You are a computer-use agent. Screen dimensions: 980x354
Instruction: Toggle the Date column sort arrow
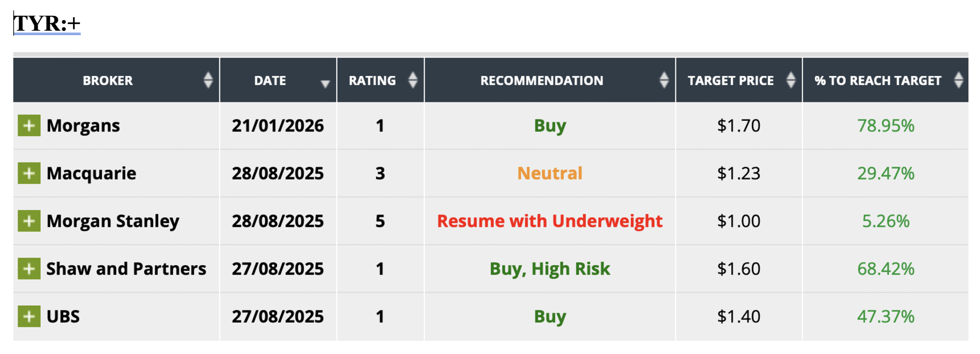(325, 83)
